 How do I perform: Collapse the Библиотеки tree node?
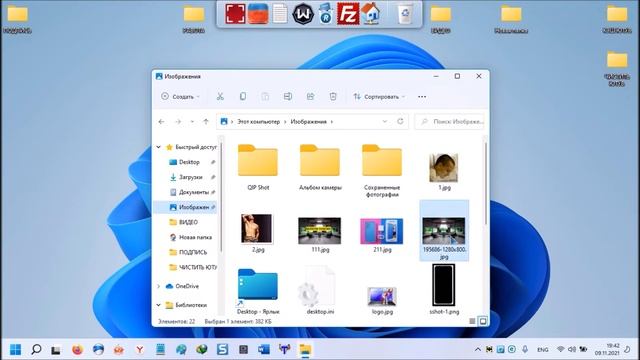click(159, 305)
